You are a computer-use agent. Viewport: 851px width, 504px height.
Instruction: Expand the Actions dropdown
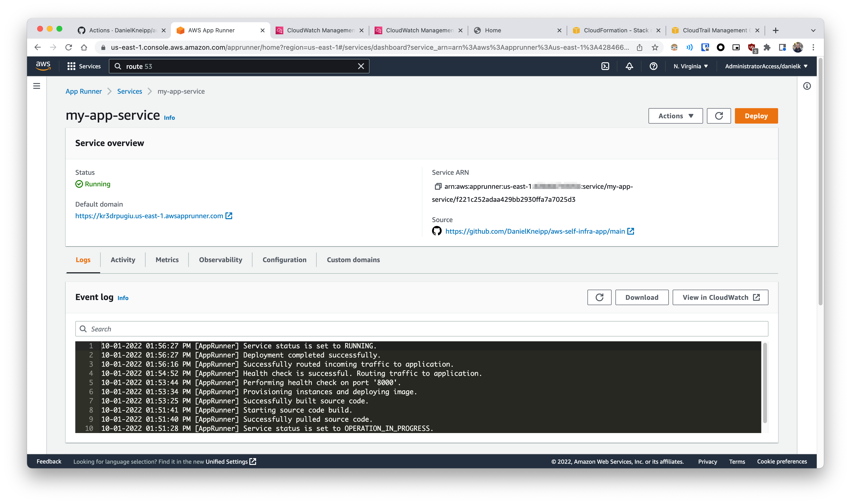[675, 116]
